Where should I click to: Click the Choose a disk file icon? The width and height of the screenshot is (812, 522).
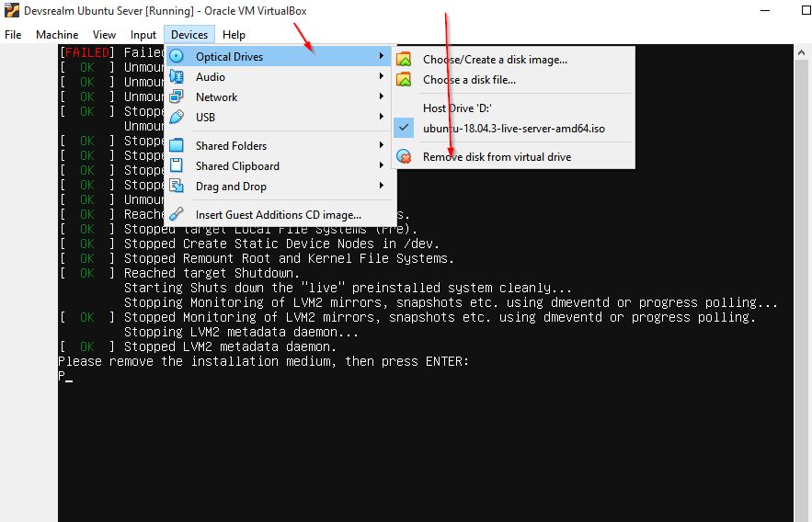404,79
